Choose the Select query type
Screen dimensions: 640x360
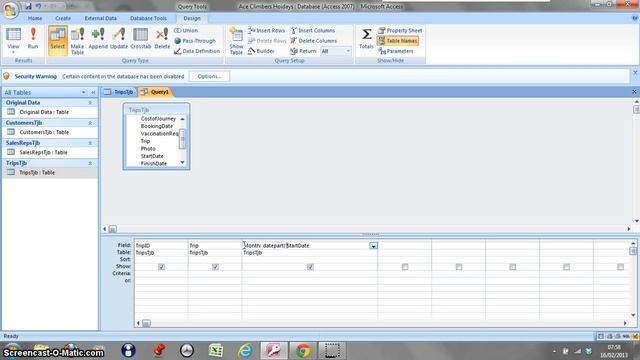tap(58, 39)
